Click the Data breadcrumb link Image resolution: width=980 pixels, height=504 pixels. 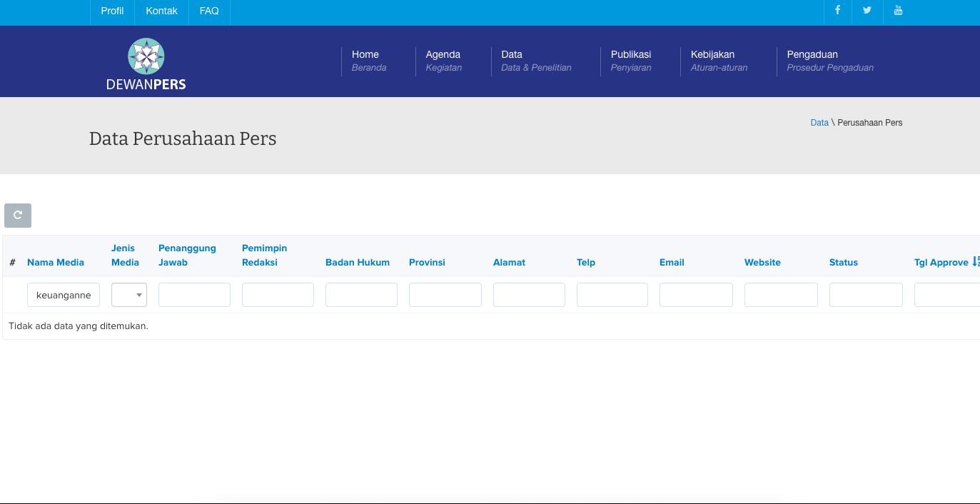[819, 123]
